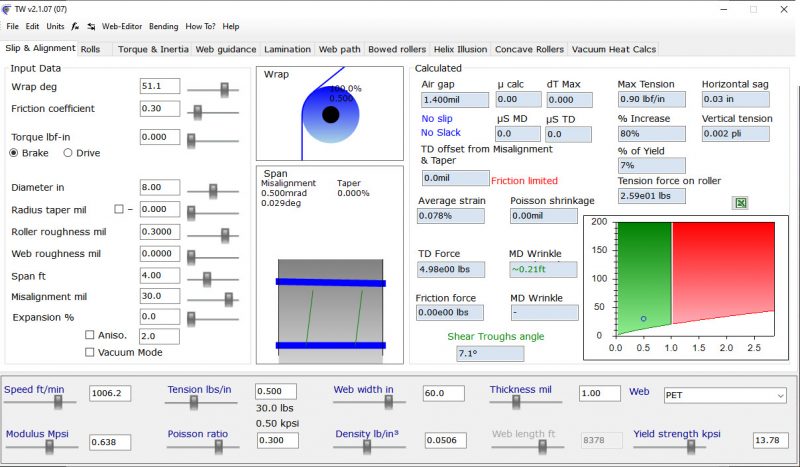Screen dimensions: 800x467
Task: Click the swap arrows icon beside fx
Action: (x=92, y=26)
